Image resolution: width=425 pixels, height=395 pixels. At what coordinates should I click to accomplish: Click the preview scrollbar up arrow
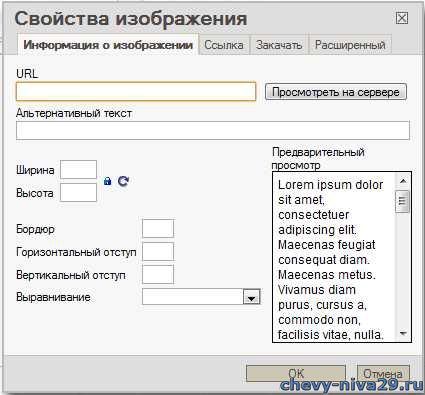pyautogui.click(x=403, y=181)
